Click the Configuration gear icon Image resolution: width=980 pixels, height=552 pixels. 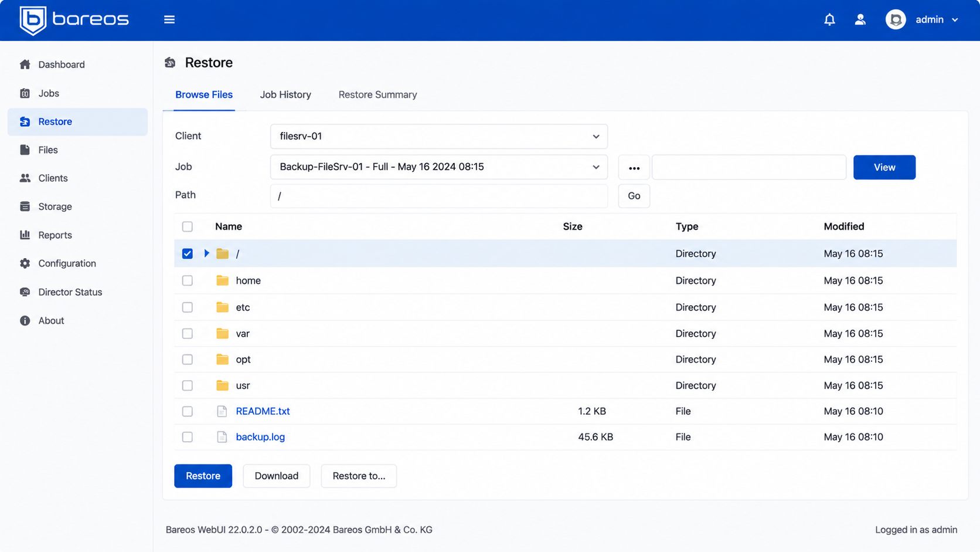pos(25,263)
